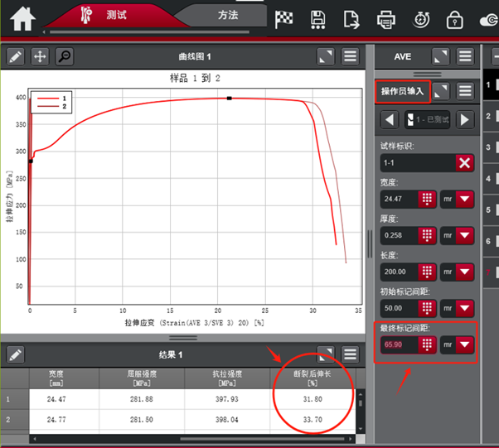This screenshot has height=448, width=499.
Task: Switch to the 方法 tab
Action: [x=228, y=16]
